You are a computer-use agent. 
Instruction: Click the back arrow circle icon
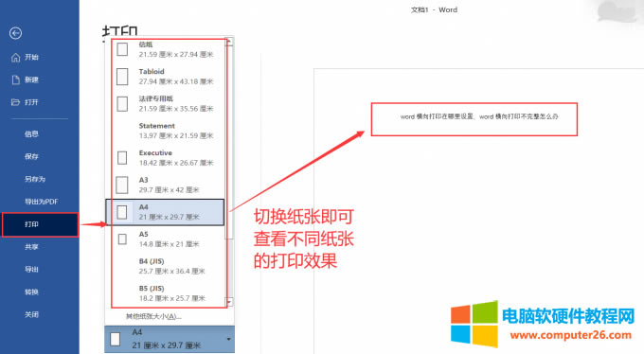click(15, 33)
